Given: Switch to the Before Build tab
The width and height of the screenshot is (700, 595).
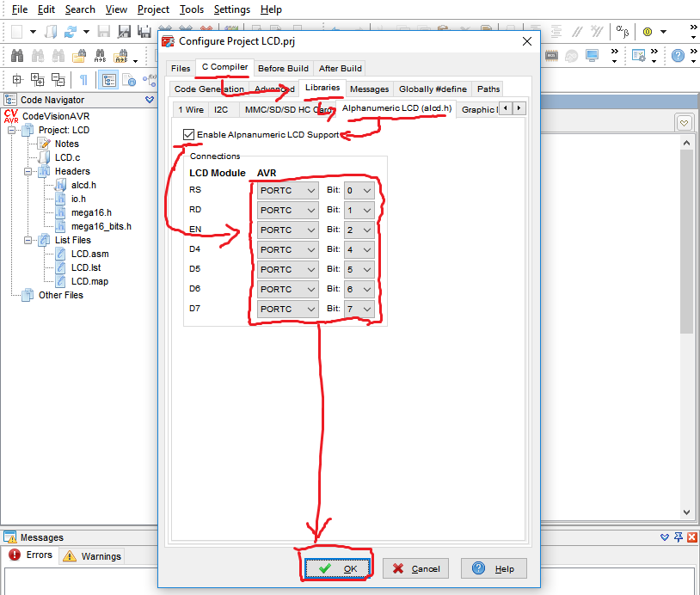Looking at the screenshot, I should 283,68.
